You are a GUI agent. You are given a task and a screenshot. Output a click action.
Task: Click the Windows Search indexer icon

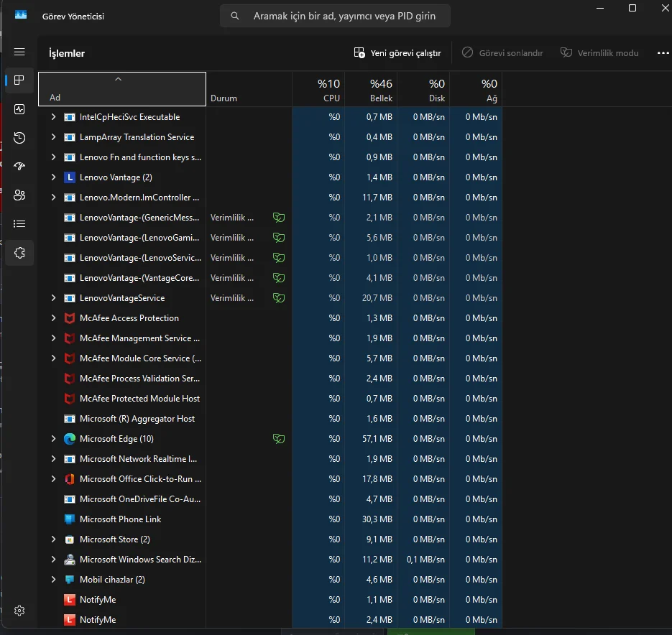click(x=70, y=559)
